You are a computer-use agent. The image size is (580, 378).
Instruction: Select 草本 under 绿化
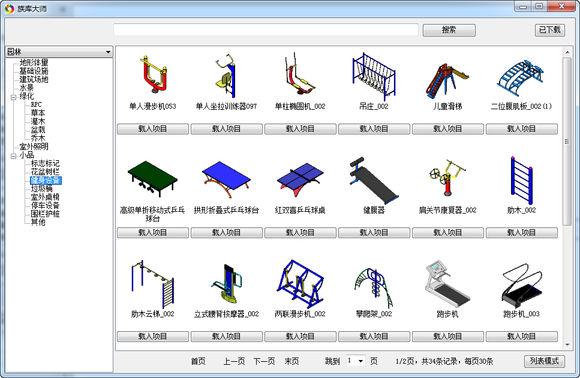[38, 113]
